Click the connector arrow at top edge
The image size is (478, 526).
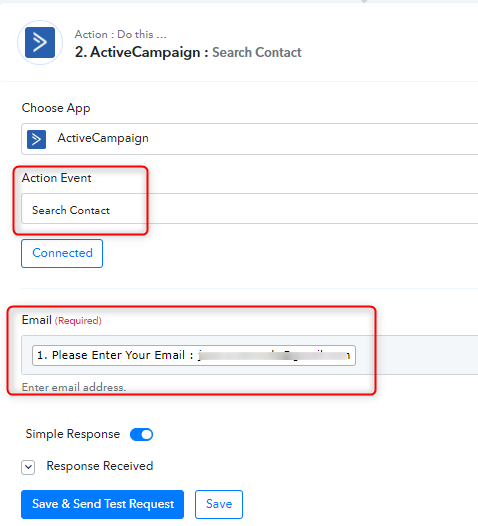pos(364,1)
